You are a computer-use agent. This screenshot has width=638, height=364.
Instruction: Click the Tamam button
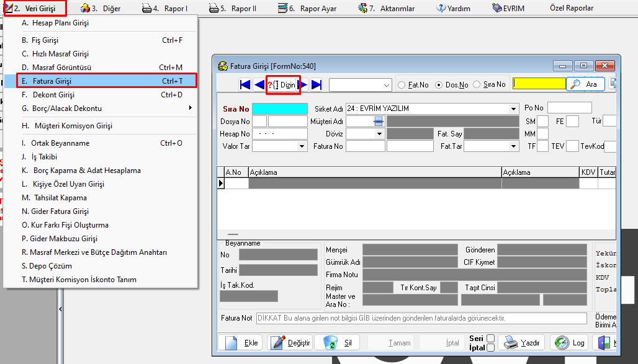390,343
